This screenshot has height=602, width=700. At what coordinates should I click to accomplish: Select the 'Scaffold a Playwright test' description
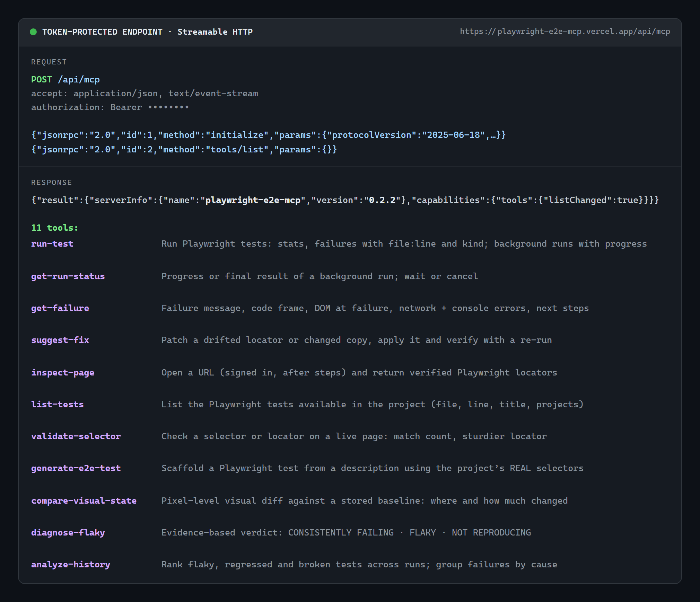click(x=373, y=468)
